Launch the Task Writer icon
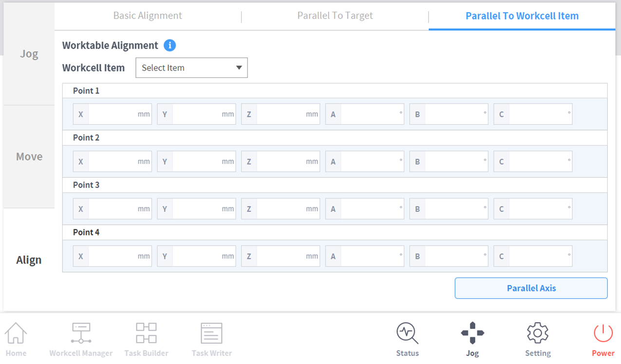Screen dimensions: 621x364 [211, 334]
